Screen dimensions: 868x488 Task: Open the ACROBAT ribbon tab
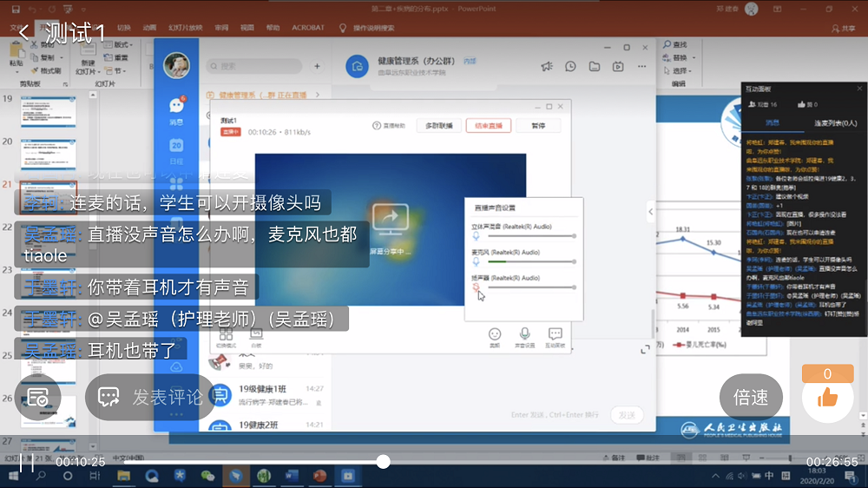[308, 28]
